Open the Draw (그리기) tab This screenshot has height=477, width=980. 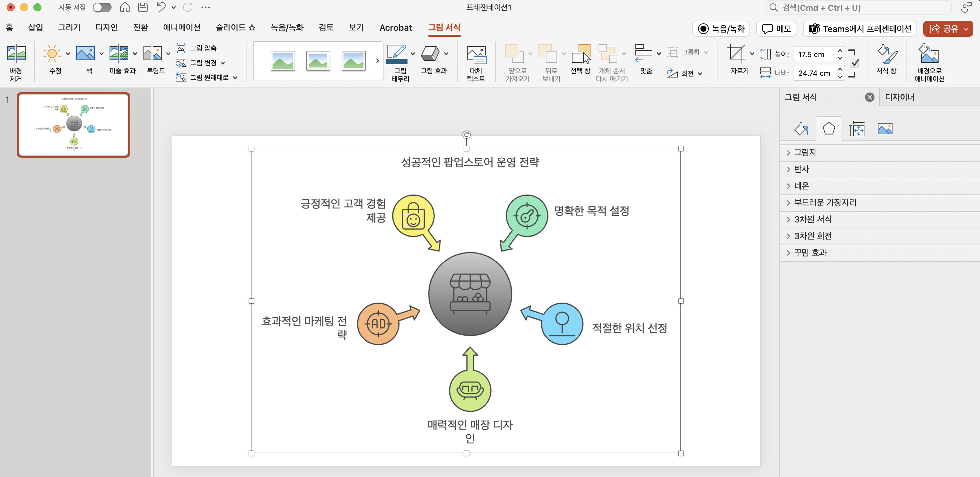click(69, 27)
